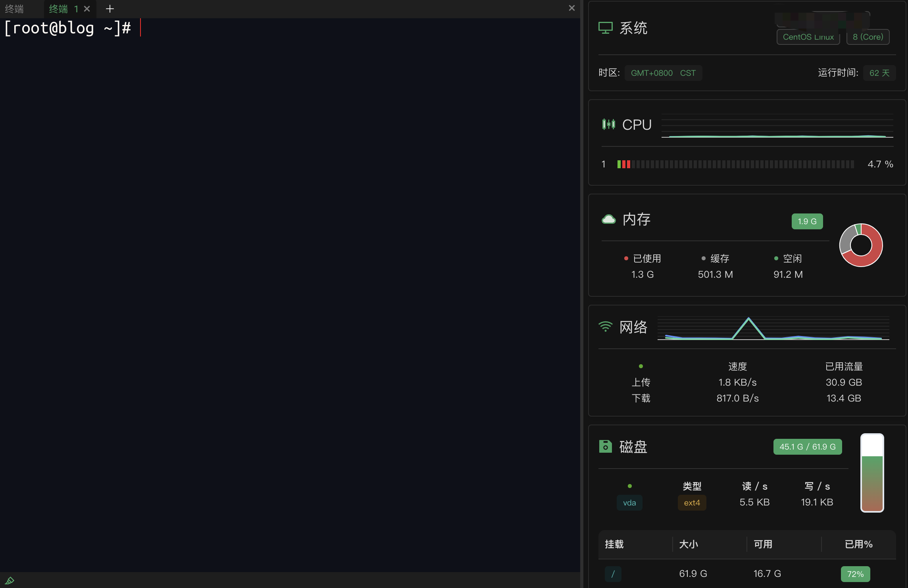Add a new terminal tab

tap(110, 9)
